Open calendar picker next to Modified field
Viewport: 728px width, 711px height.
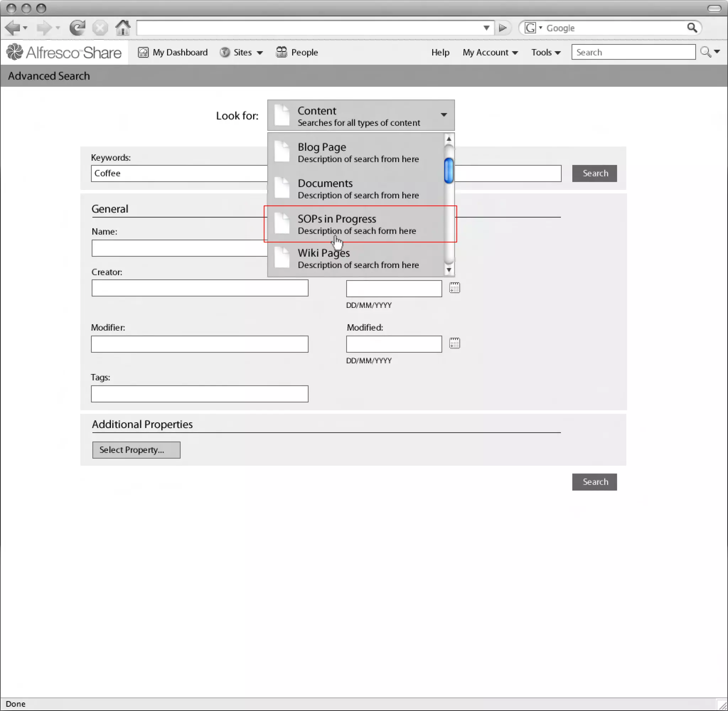[454, 343]
